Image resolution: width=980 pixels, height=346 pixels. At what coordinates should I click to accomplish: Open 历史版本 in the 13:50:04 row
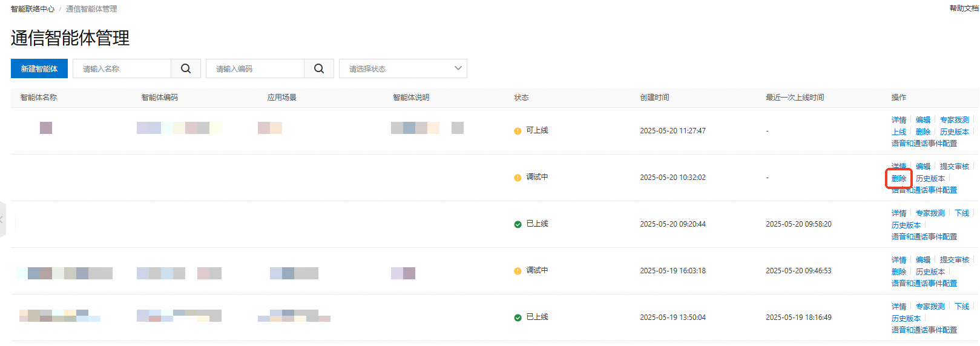click(x=906, y=319)
